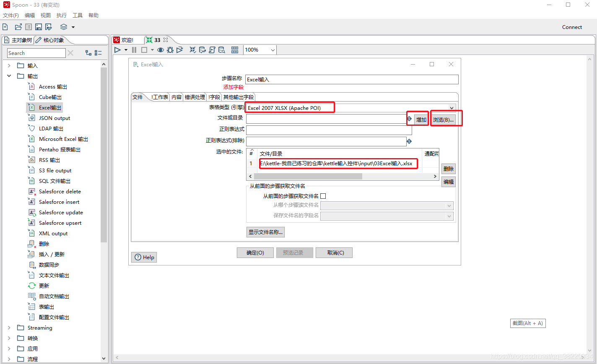The image size is (597, 364).
Task: Open 表格类型 (引擎) dropdown
Action: 452,108
